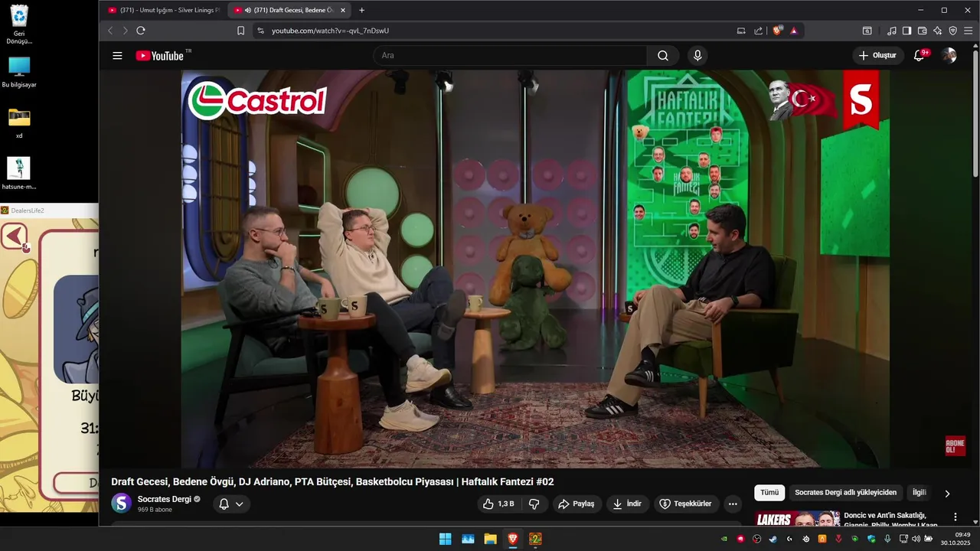Go back in browser history
980x551 pixels.
pos(110,31)
